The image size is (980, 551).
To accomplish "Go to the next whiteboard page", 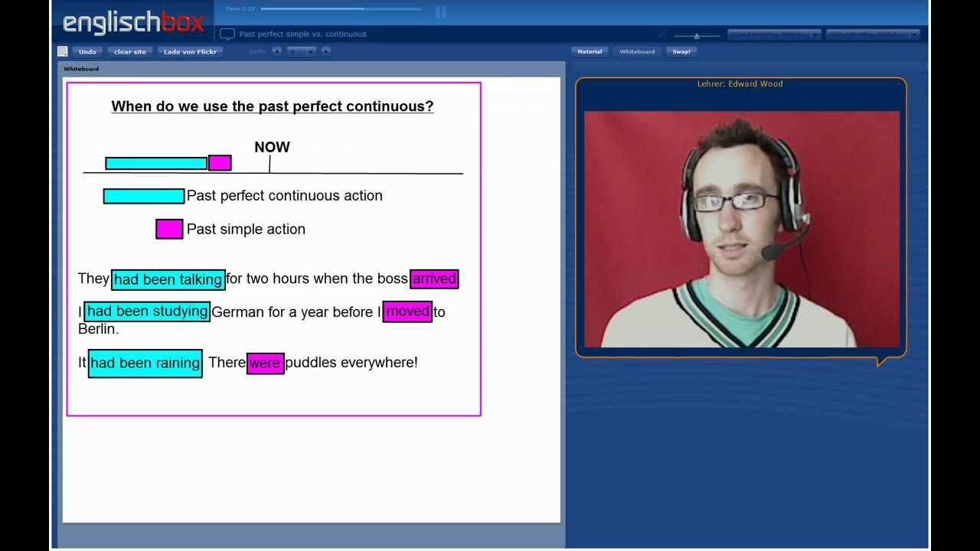I will [x=326, y=51].
